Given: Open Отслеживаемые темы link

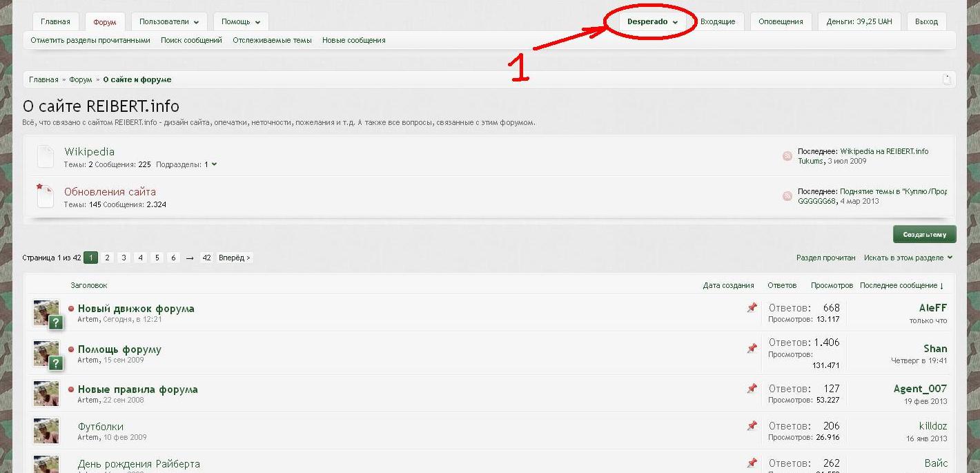Looking at the screenshot, I should point(272,40).
